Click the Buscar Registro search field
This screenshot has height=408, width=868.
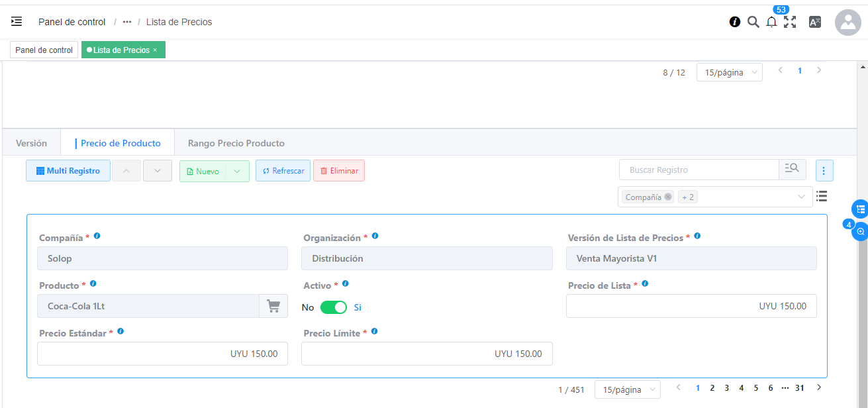tap(699, 170)
